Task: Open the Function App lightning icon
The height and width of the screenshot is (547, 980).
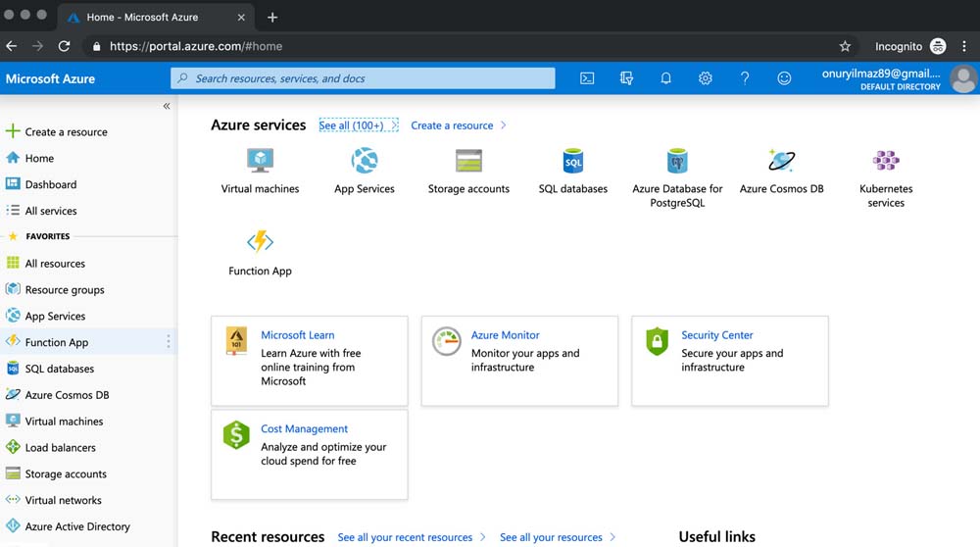Action: (260, 241)
